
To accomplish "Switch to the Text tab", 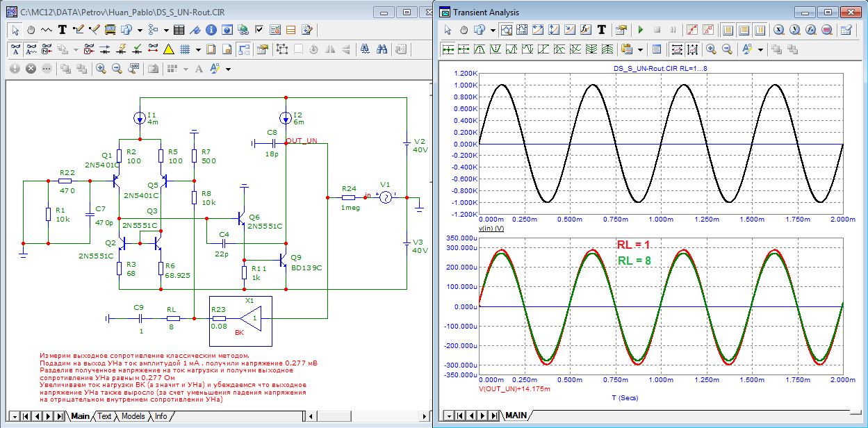I will pos(104,416).
